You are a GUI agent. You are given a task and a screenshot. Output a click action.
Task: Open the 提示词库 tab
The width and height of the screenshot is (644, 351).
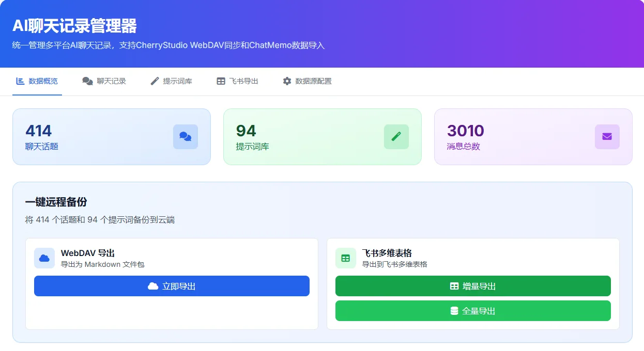171,81
